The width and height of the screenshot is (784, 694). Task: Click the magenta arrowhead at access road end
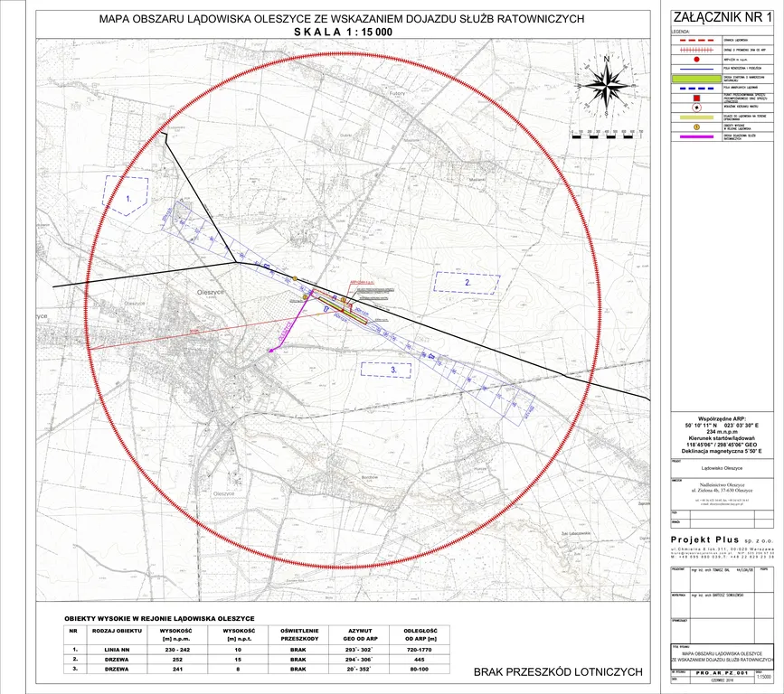pos(271,351)
